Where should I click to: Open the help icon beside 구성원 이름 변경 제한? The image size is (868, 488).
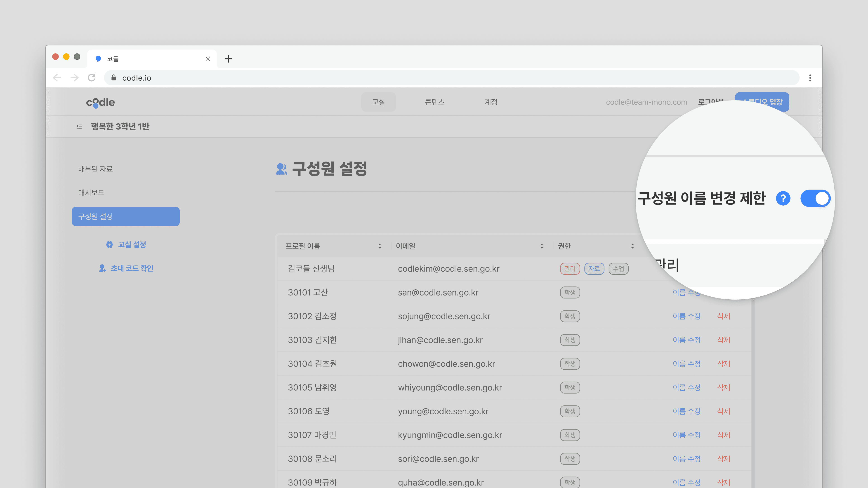click(783, 198)
